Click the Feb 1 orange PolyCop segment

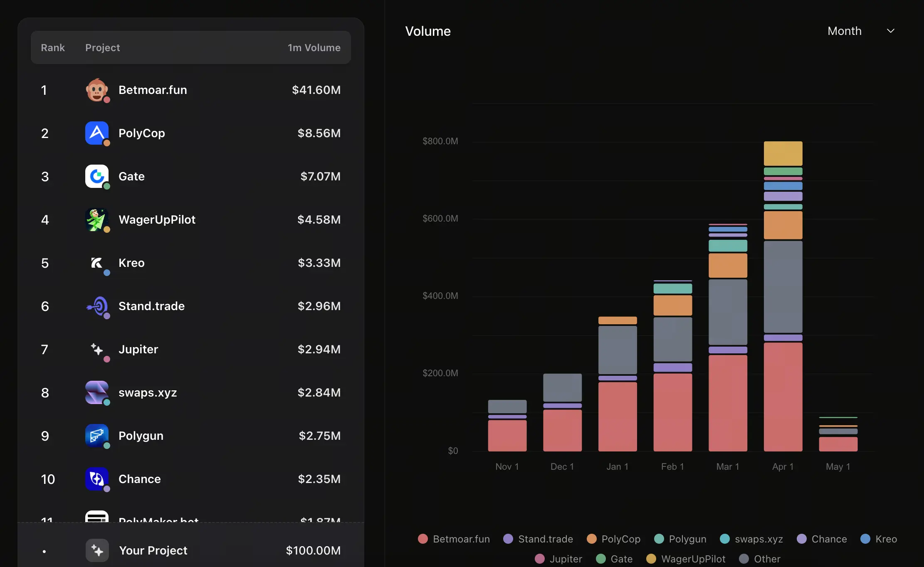(x=673, y=305)
